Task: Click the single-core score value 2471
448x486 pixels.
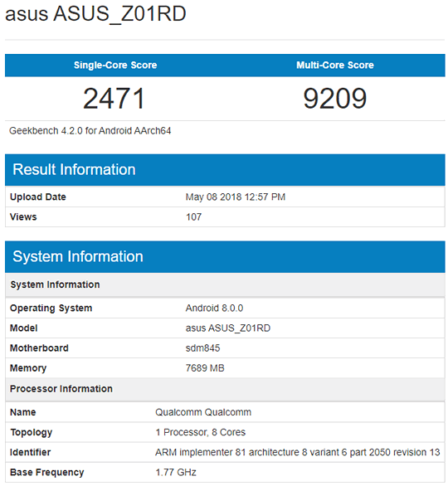Action: tap(114, 99)
